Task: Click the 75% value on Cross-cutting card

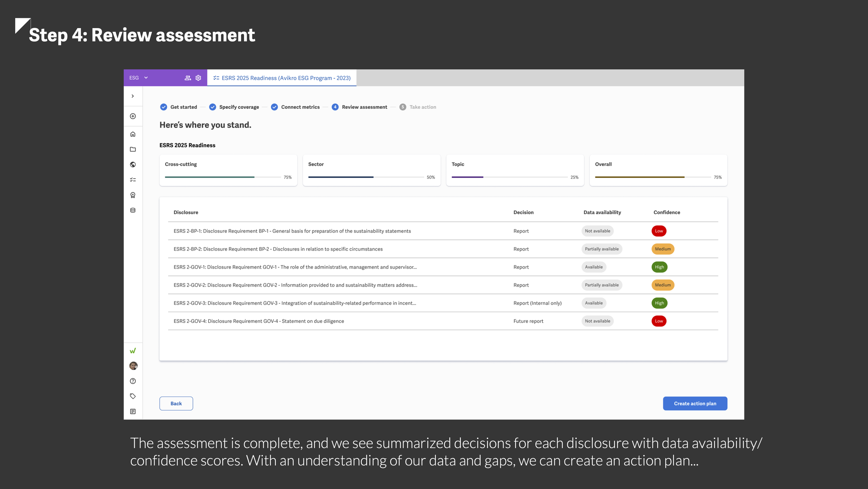Action: click(x=287, y=177)
